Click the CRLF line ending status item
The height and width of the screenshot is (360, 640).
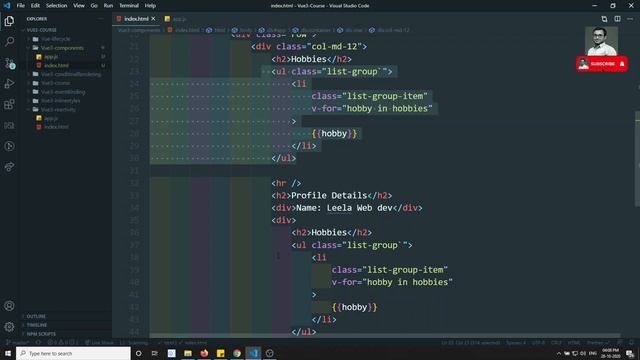coord(556,343)
